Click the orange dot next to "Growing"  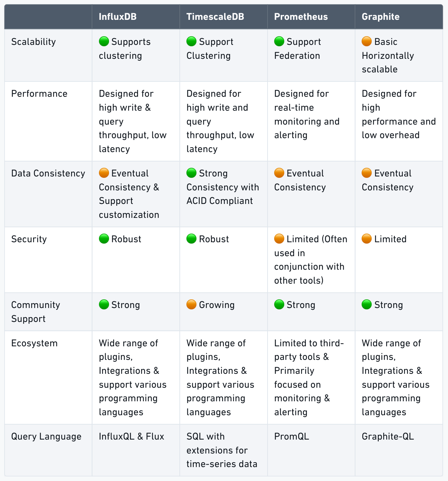(191, 305)
